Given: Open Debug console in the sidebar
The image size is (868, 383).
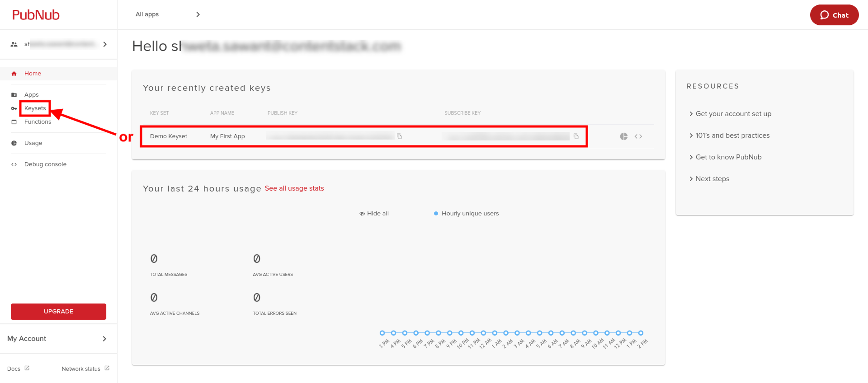Looking at the screenshot, I should [x=45, y=164].
